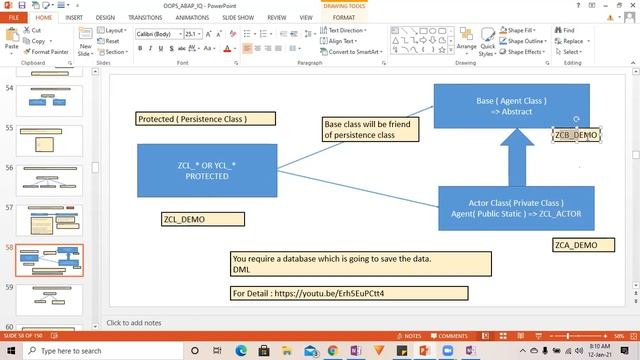Activate Format Painter brush
The image size is (640, 360).
tap(27, 52)
